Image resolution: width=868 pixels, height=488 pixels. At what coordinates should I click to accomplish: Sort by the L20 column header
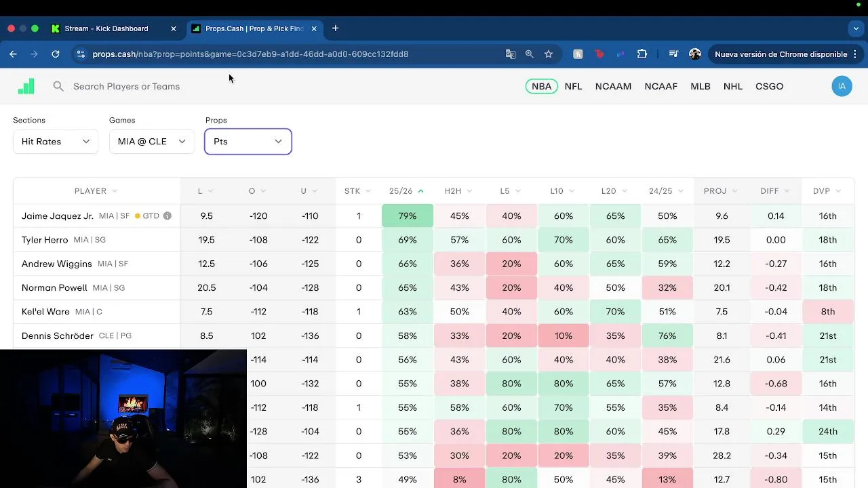coord(614,191)
